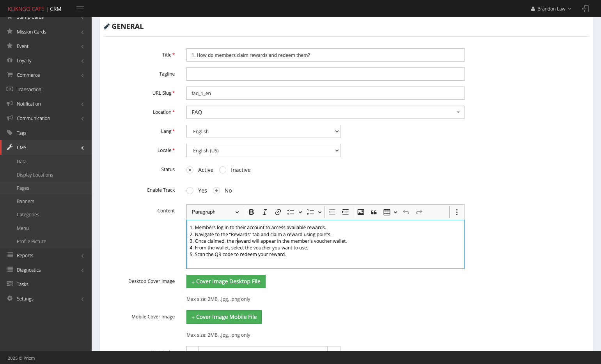Open the Paragraph style dropdown
This screenshot has width=601, height=364.
pos(215,212)
